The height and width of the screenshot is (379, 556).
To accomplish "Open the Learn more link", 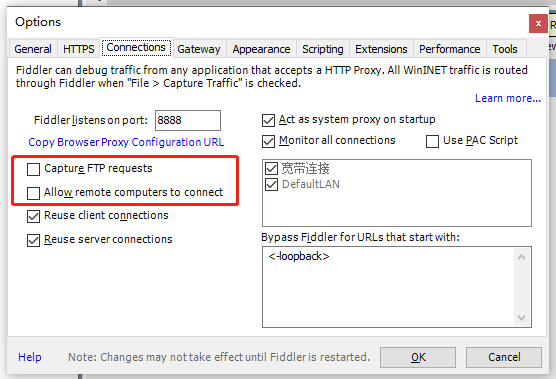I will (x=508, y=98).
